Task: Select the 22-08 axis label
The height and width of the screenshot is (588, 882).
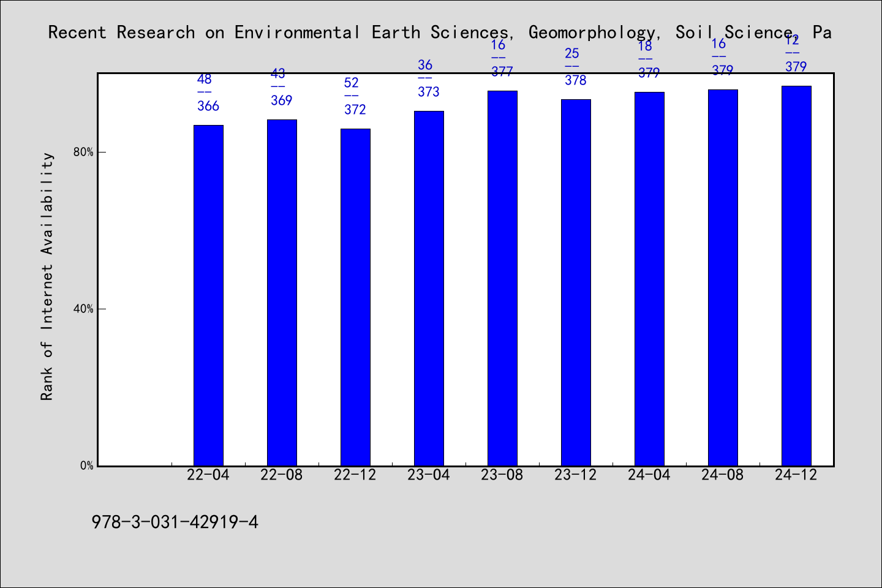Action: click(282, 475)
